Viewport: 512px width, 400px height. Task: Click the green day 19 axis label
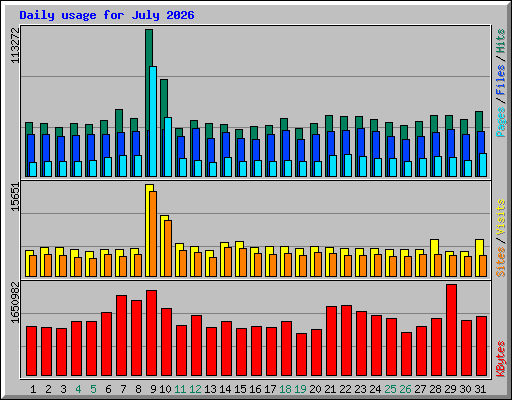pos(300,389)
